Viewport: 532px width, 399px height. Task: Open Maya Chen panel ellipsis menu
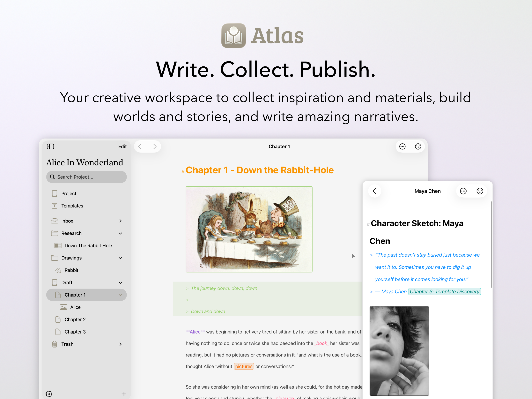(x=463, y=191)
